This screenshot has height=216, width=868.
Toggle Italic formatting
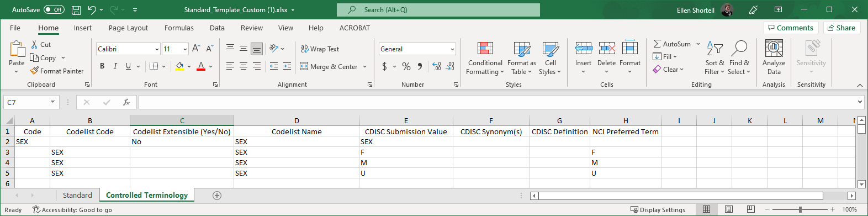[115, 66]
